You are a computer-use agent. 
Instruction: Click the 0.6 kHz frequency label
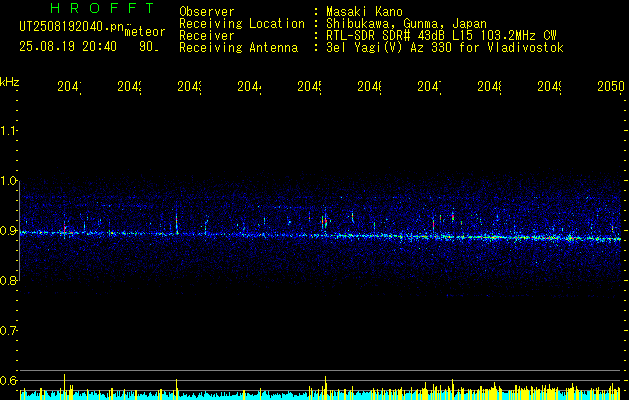click(x=8, y=380)
